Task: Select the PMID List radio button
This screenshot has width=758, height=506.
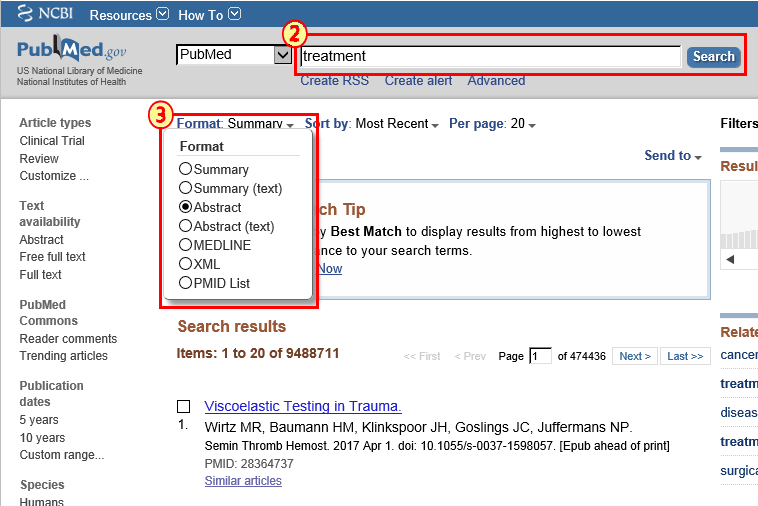Action: coord(185,283)
